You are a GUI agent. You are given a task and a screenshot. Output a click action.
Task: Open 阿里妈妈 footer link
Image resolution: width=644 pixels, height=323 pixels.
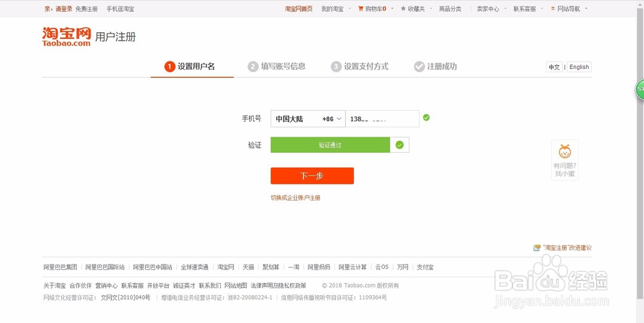pos(319,267)
